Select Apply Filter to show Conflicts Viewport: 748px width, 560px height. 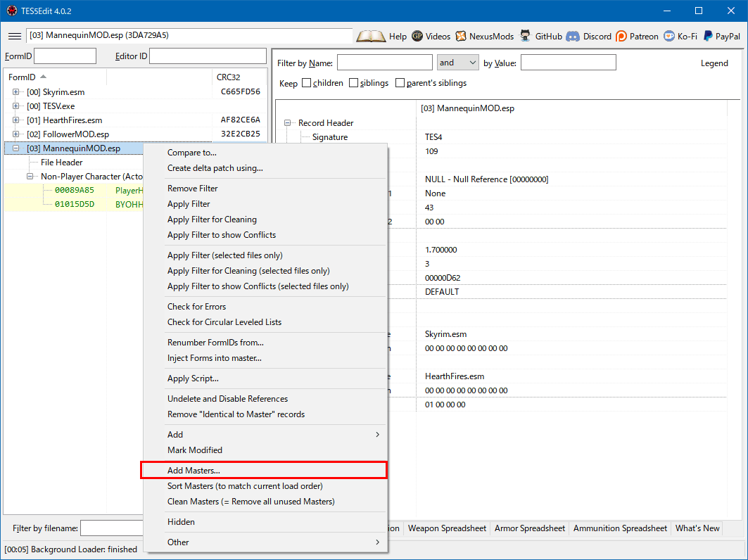pyautogui.click(x=266, y=235)
